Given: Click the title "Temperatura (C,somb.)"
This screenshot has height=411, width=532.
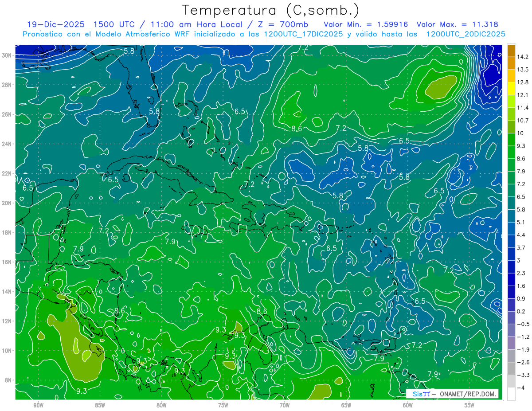Looking at the screenshot, I should pos(270,10).
